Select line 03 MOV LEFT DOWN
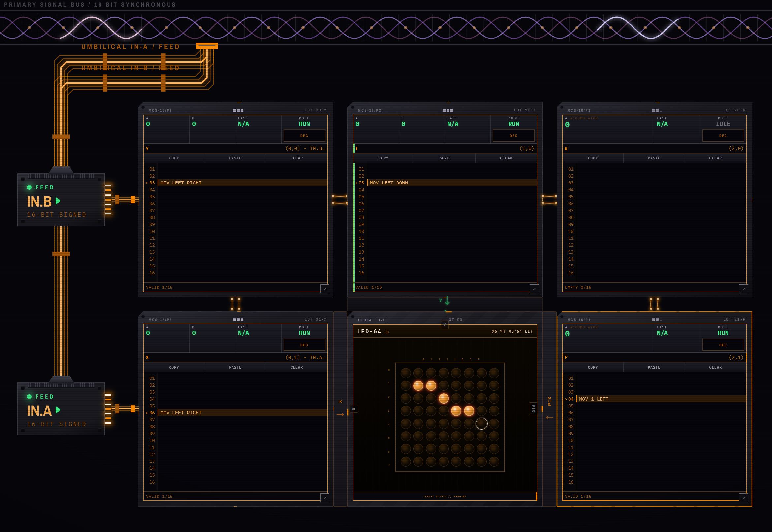 click(446, 183)
